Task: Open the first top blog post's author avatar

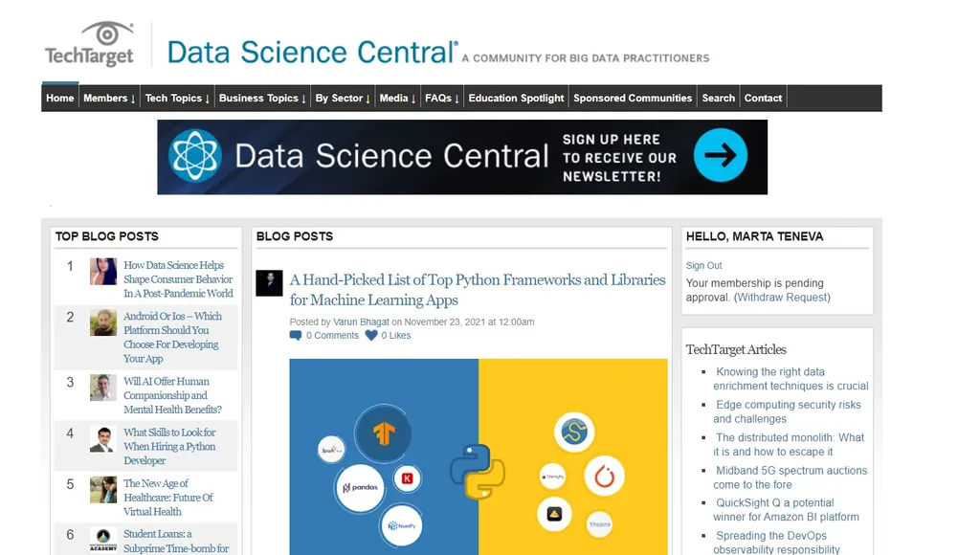Action: [103, 272]
